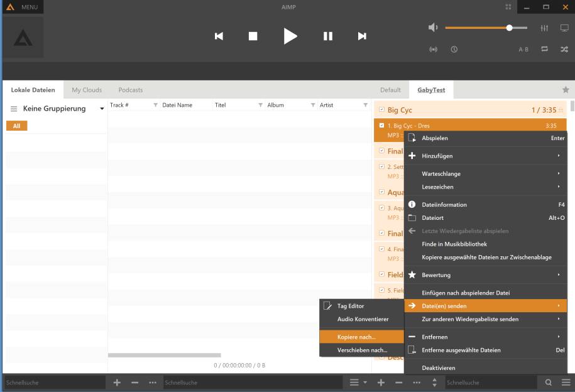Select Kopiere nach... in the submenu

click(356, 337)
